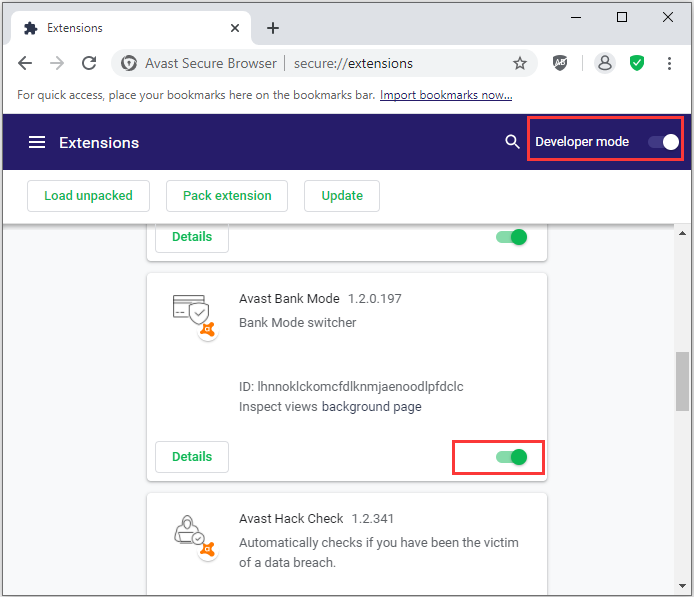Click the version number 1.2.341
The width and height of the screenshot is (694, 597).
373,518
